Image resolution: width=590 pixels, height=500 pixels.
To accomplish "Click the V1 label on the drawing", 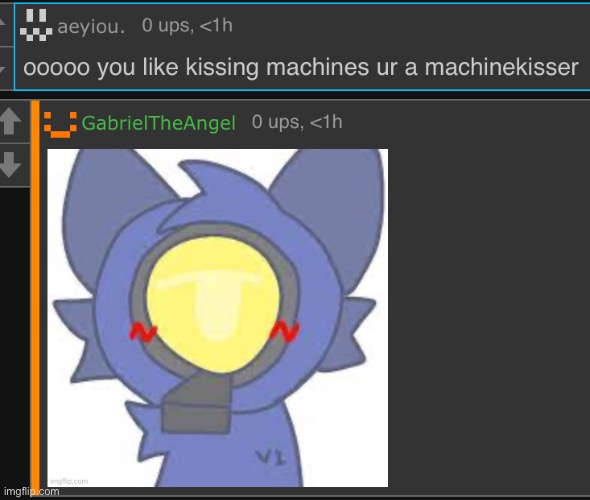I will [x=271, y=457].
